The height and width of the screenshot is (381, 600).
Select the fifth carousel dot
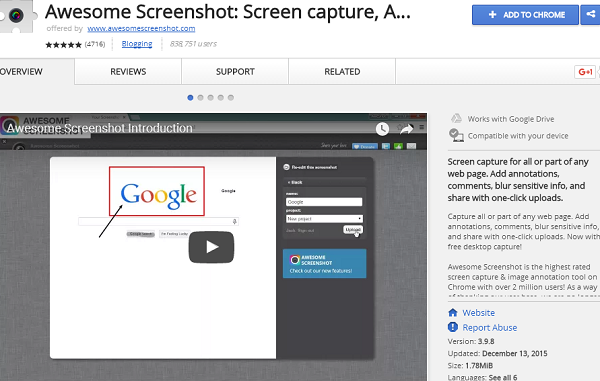[x=231, y=98]
